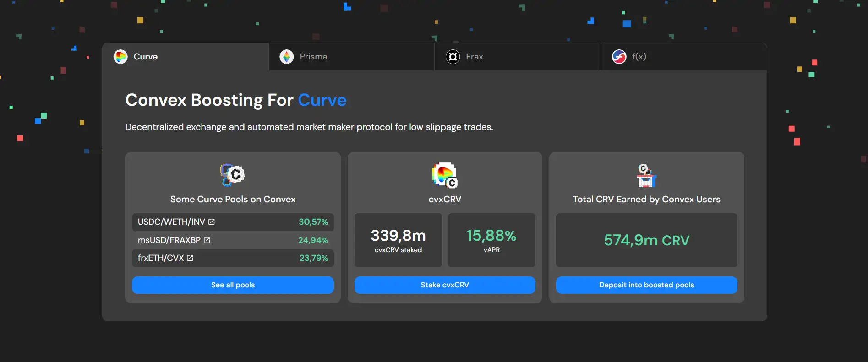Click the Prisma logo icon
868x362 pixels.
click(x=287, y=57)
